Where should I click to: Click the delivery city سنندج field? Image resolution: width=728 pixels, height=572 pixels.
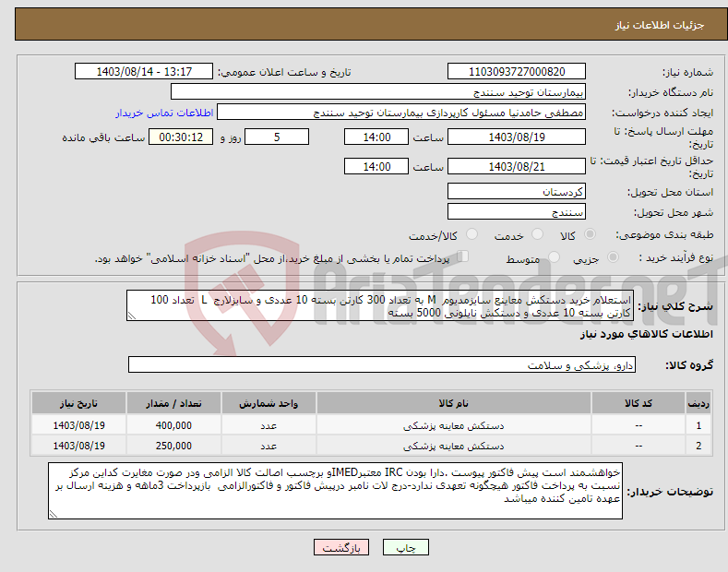coord(517,211)
